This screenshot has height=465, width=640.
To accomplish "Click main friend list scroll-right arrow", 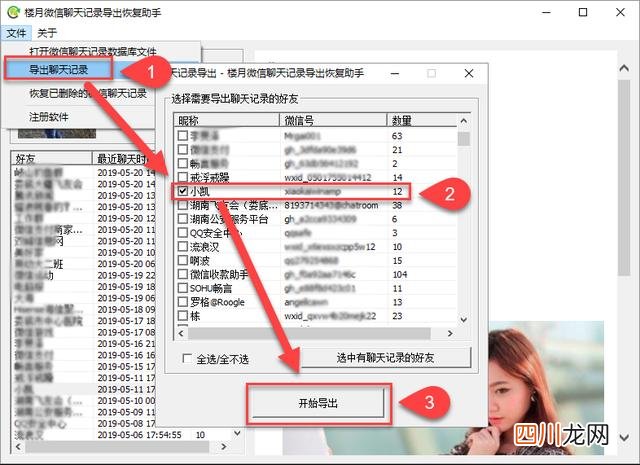I will coord(223,446).
